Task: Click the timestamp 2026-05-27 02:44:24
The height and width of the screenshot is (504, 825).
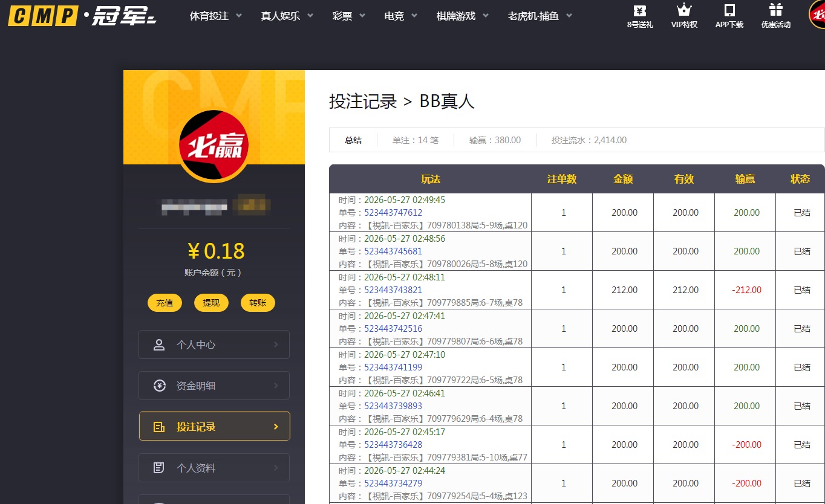Action: click(405, 471)
